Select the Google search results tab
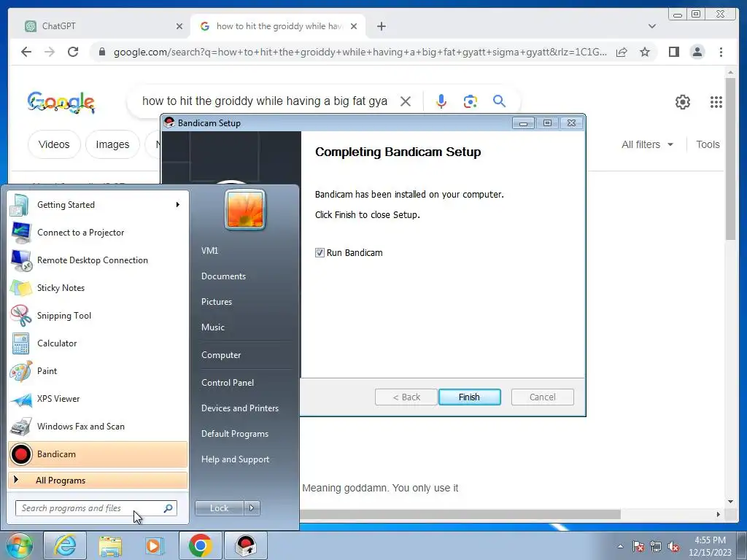The image size is (747, 560). pos(278,26)
